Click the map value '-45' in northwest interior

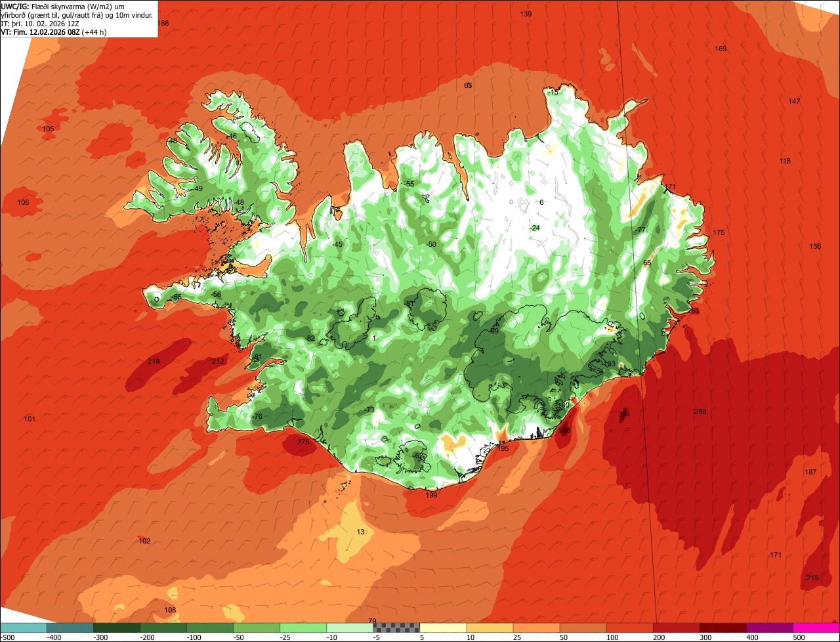coord(337,244)
